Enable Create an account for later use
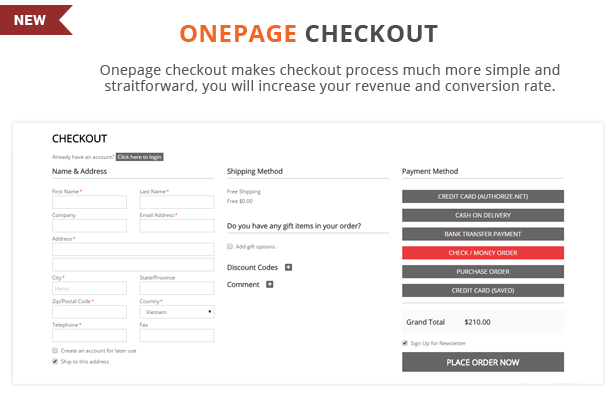This screenshot has height=407, width=616. click(55, 350)
